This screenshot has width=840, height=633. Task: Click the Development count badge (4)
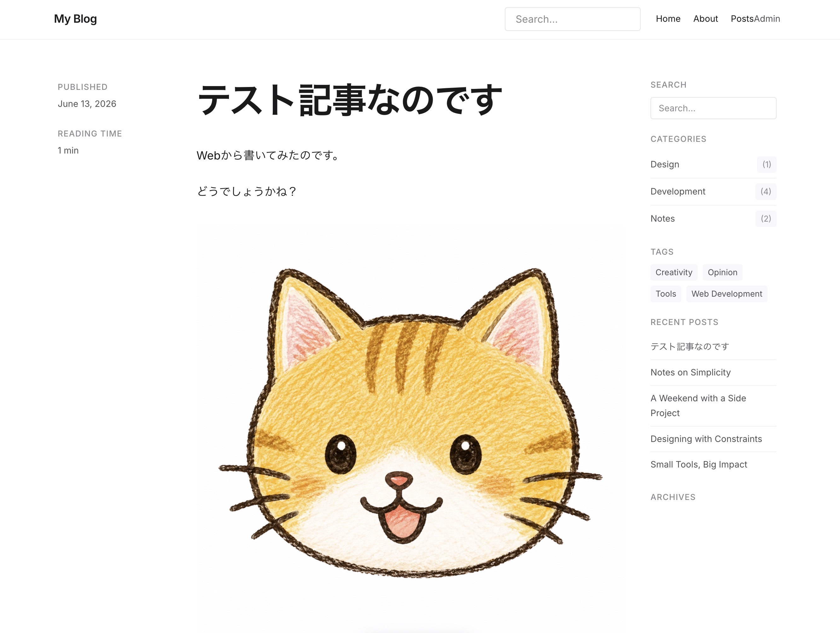tap(766, 191)
